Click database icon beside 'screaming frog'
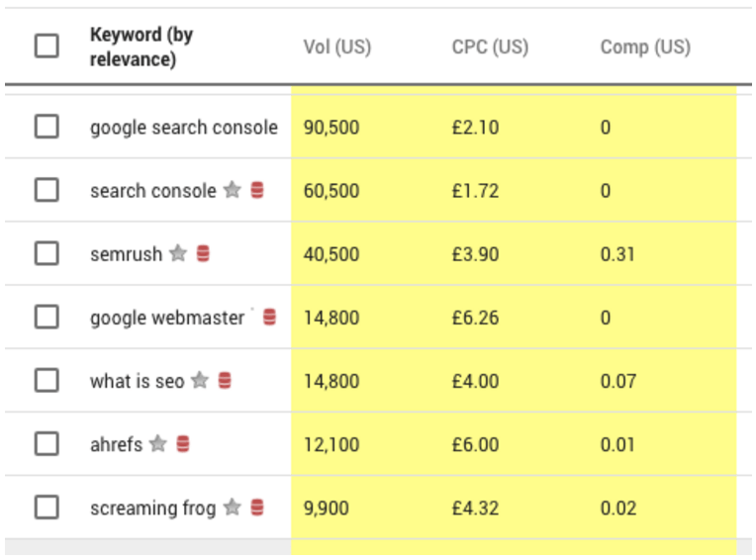This screenshot has width=756, height=560. 257,508
